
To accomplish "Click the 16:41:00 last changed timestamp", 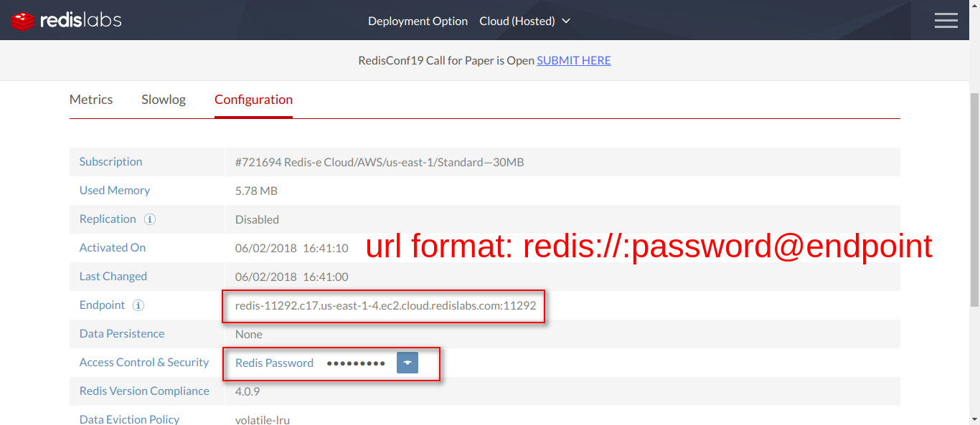I will pos(326,277).
